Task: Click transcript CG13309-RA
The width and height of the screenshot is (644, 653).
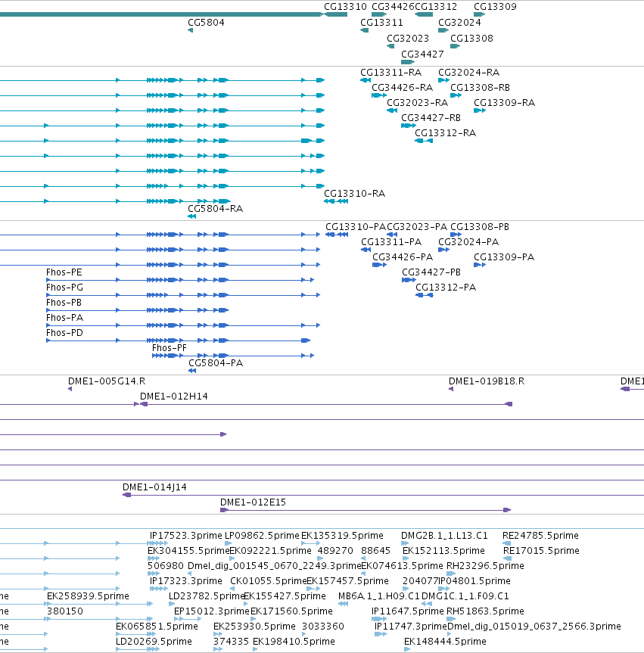Action: [x=504, y=102]
